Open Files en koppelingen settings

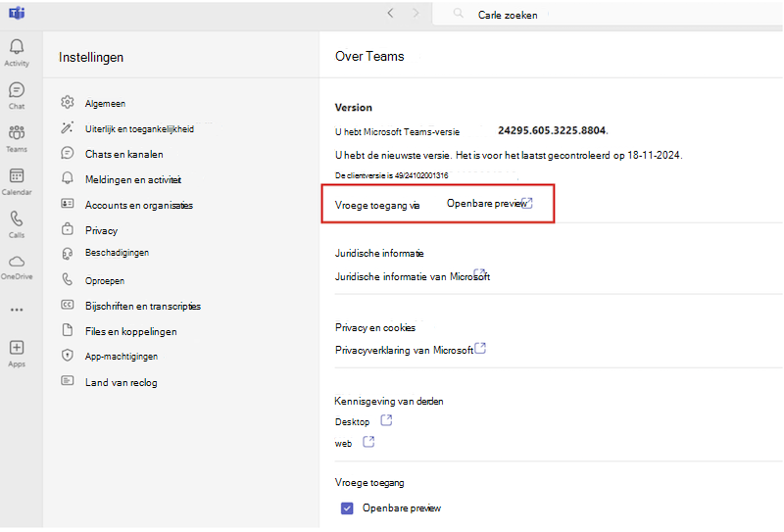(x=131, y=332)
